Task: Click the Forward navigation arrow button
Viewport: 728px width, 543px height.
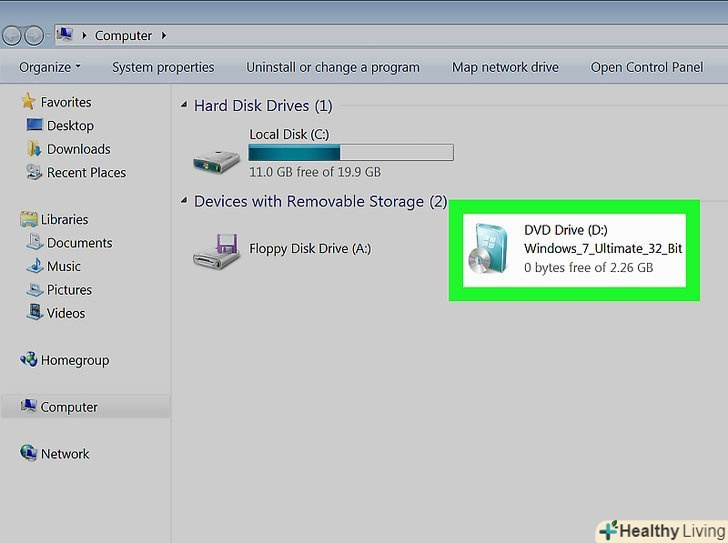Action: (34, 35)
